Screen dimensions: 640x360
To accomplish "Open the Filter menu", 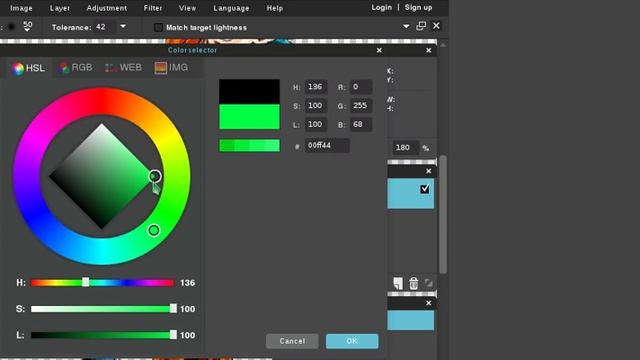I will [x=153, y=8].
